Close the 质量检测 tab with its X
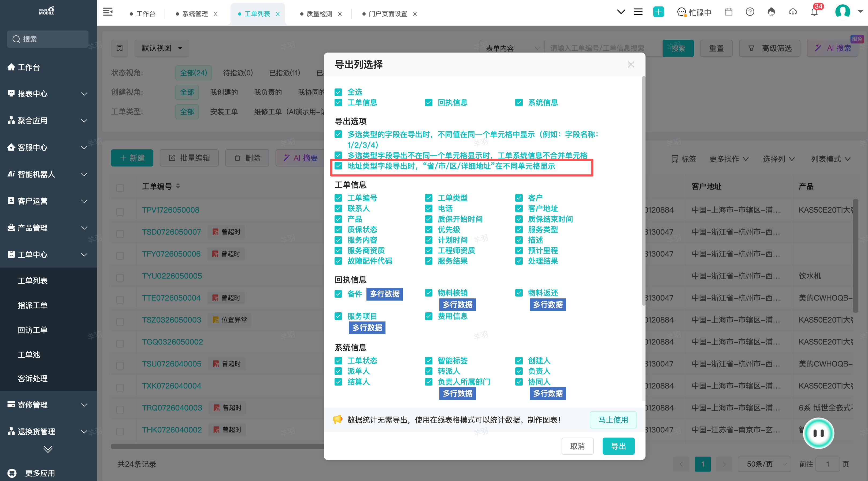The image size is (868, 481). (x=340, y=14)
